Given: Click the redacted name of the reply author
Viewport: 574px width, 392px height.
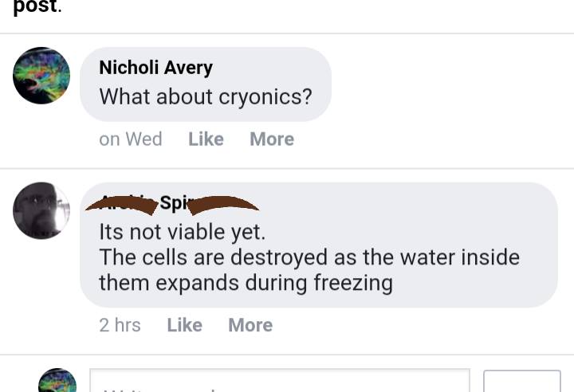Looking at the screenshot, I should point(171,204).
